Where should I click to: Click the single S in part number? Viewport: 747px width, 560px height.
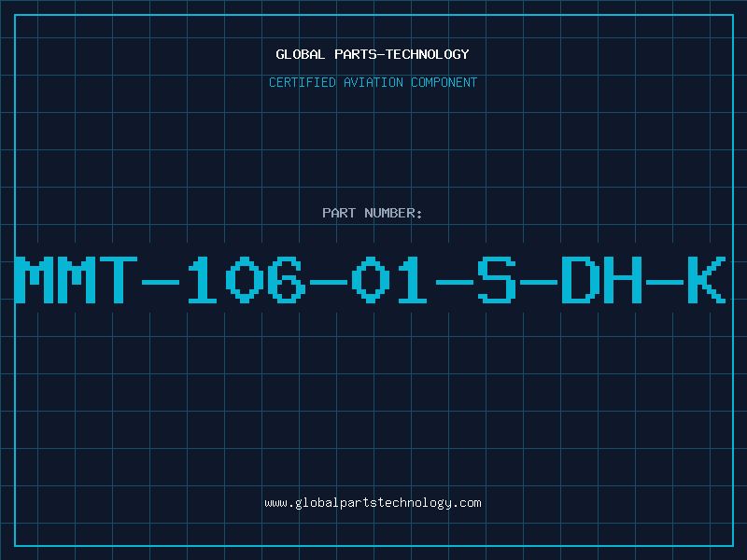pyautogui.click(x=497, y=279)
